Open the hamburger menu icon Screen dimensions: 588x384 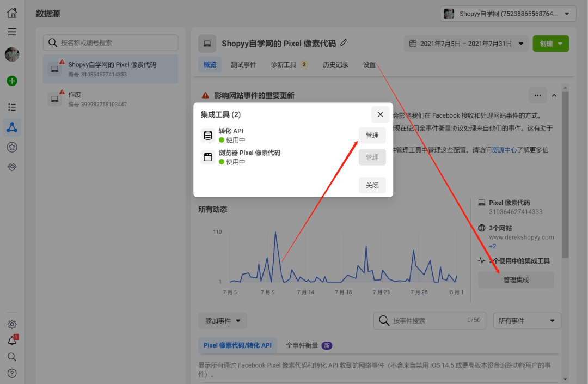pyautogui.click(x=12, y=32)
